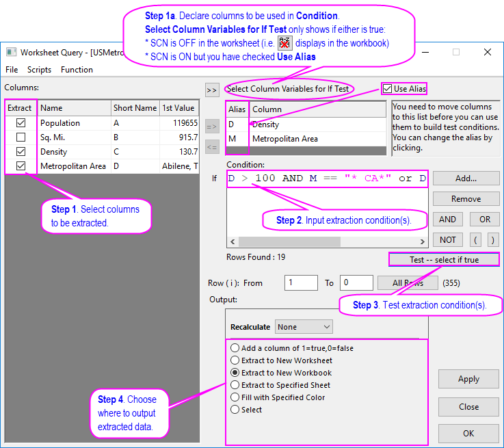Open the File menu

[x=12, y=70]
